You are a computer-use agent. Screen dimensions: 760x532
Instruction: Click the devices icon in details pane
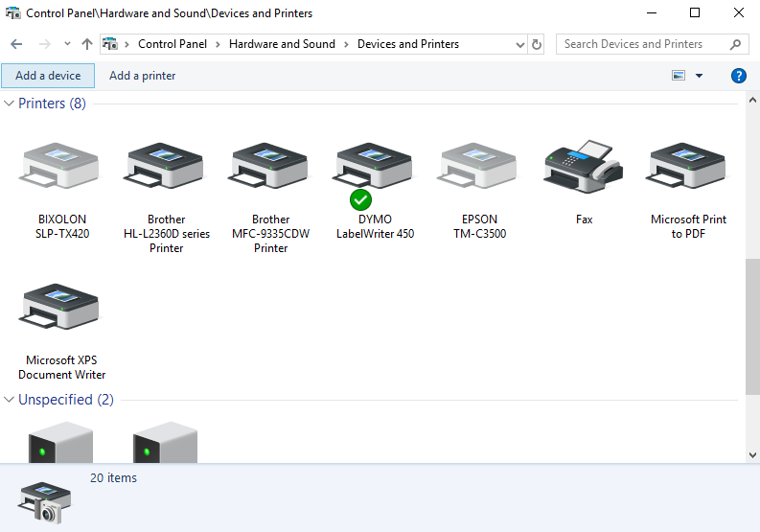coord(44,502)
